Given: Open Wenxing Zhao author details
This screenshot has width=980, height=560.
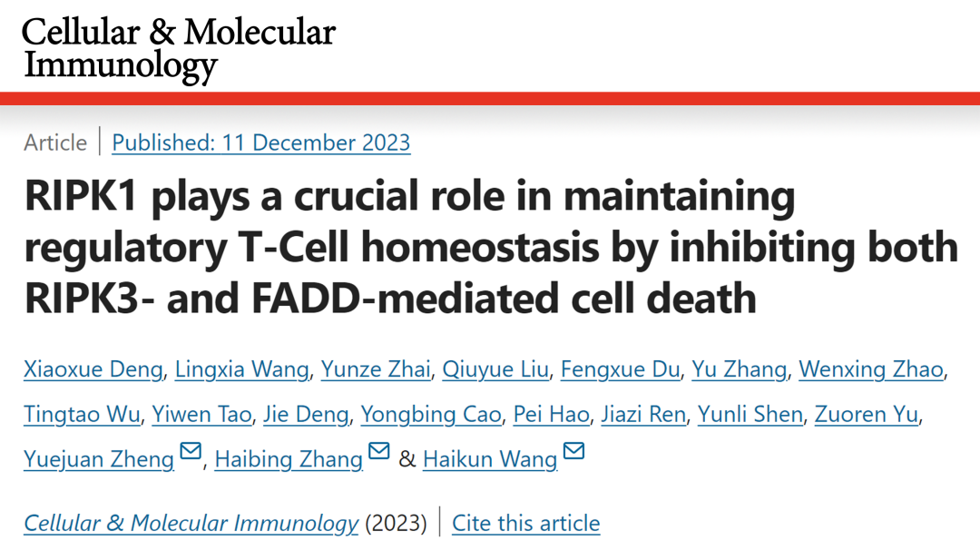Looking at the screenshot, I should pyautogui.click(x=871, y=369).
